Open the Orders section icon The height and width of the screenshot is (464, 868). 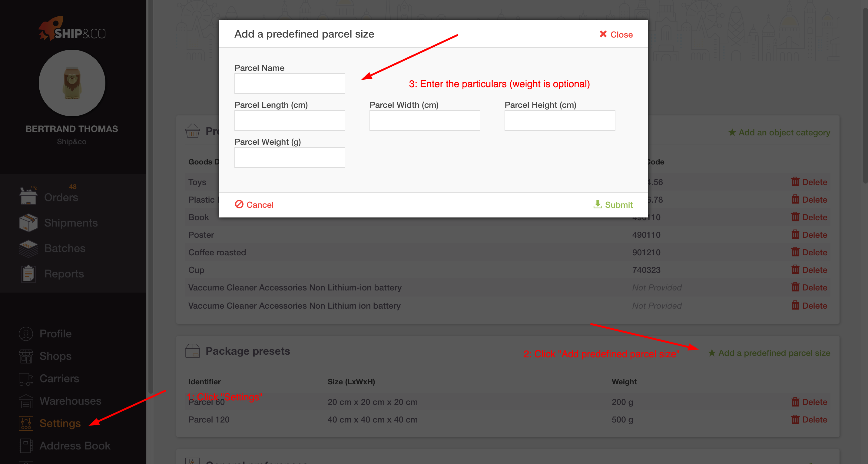pos(28,195)
